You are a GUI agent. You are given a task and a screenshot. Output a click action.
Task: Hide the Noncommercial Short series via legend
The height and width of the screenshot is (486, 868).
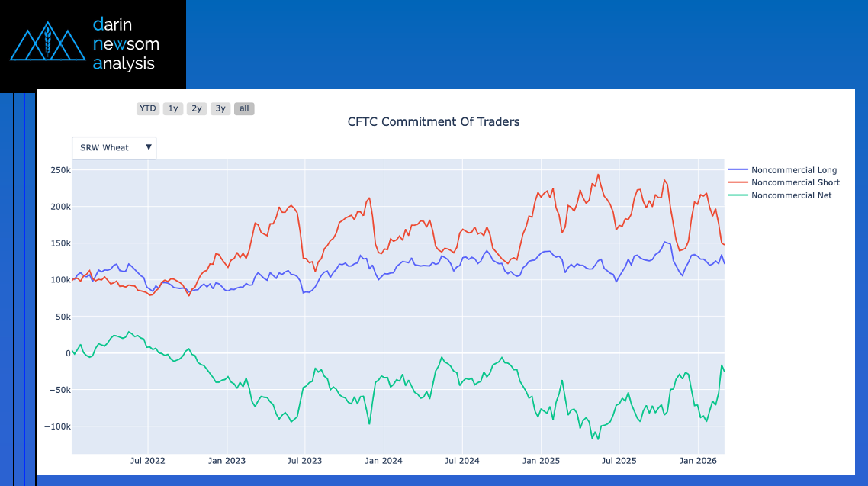(795, 182)
